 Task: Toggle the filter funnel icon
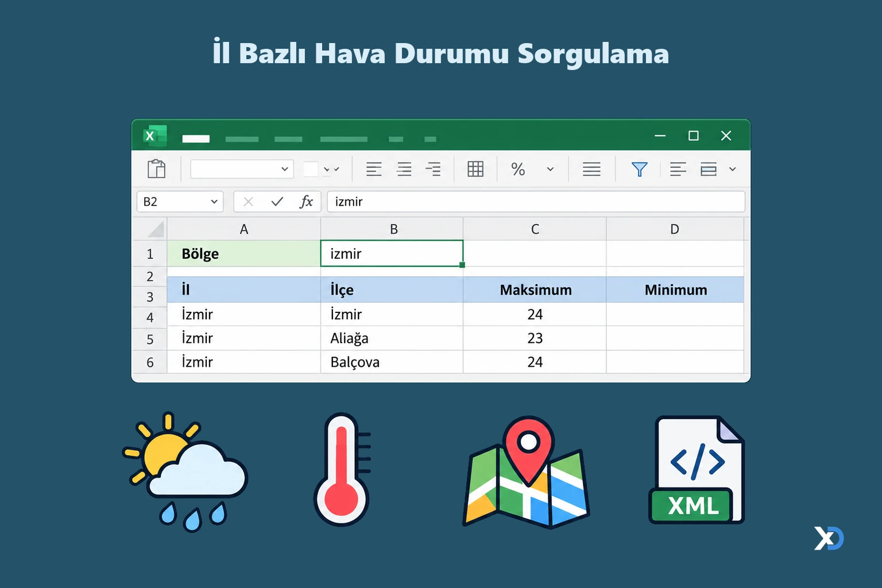point(639,169)
